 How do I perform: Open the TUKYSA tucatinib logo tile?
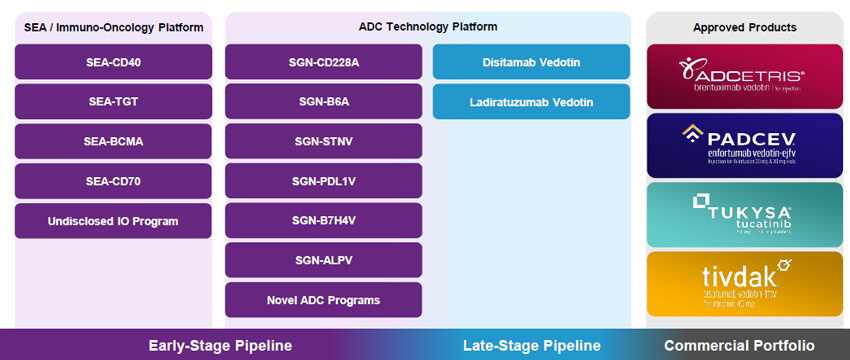coord(745,215)
